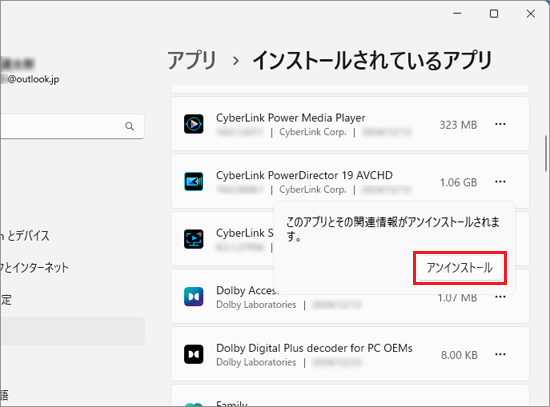Focus the settings search field
Screen dimensions: 550x407
point(72,126)
